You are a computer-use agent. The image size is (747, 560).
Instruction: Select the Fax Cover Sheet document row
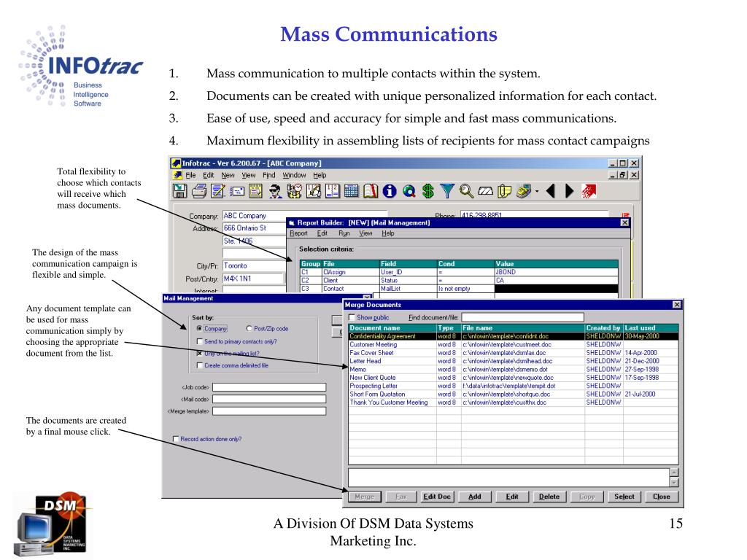(514, 353)
